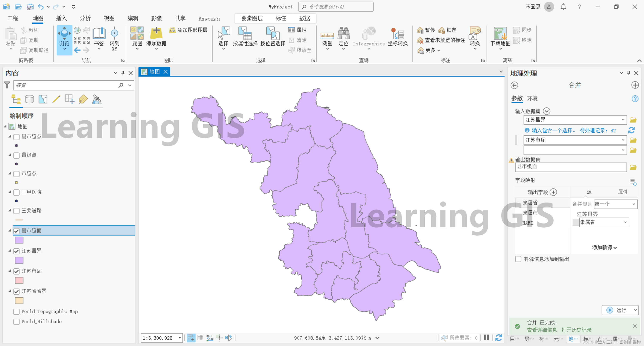Image resolution: width=644 pixels, height=346 pixels.
Task: Click the Bookmarks (书签) icon
Action: pyautogui.click(x=99, y=34)
